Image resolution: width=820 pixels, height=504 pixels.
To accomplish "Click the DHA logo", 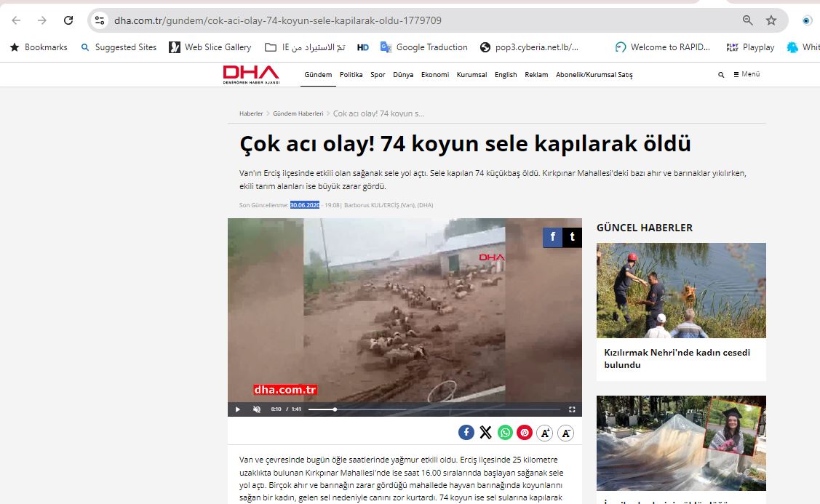I will pos(250,74).
